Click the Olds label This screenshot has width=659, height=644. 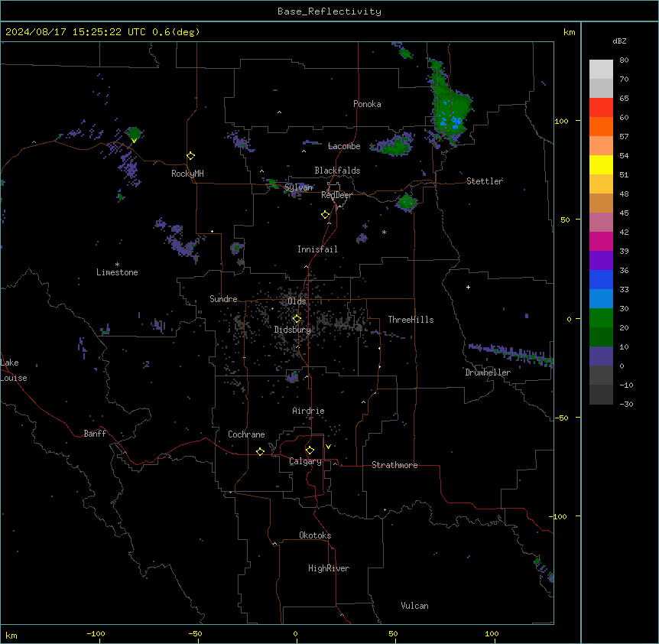(297, 301)
